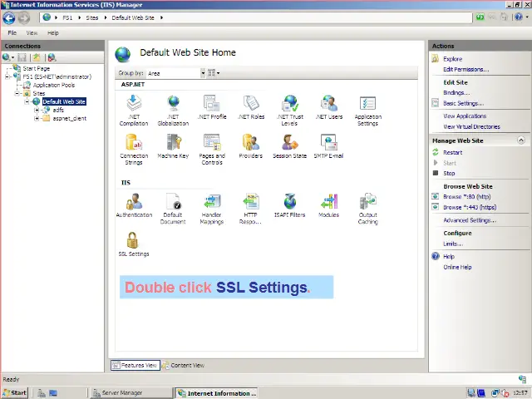Viewport: 532px width, 399px height.
Task: Click the Up folder icon in Connections toolbar
Action: [x=37, y=57]
